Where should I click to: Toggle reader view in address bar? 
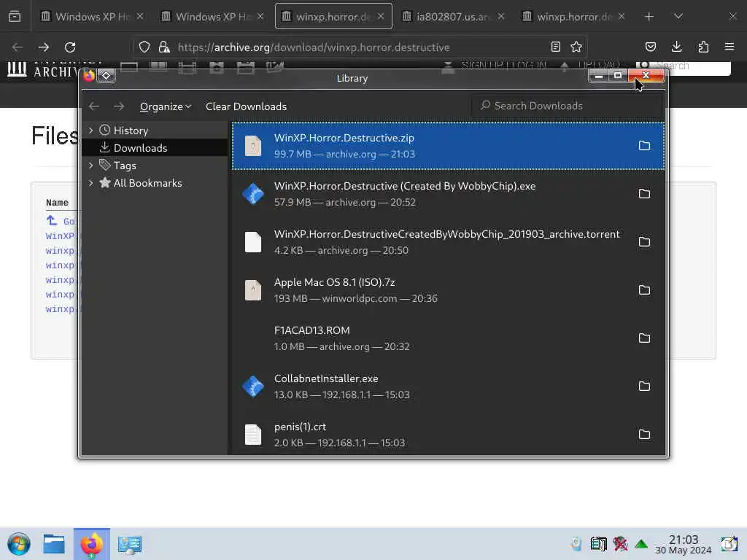[x=555, y=47]
